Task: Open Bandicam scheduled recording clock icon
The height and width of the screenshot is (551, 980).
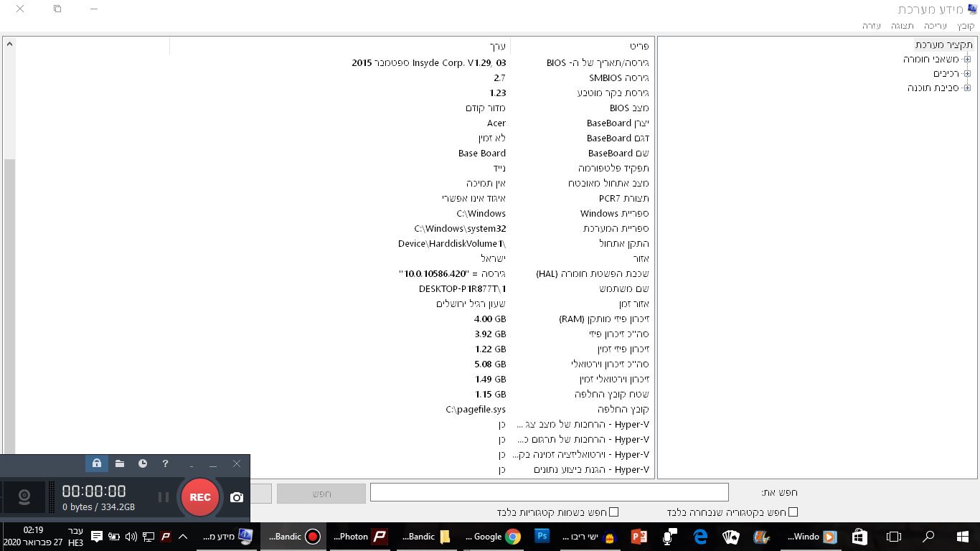Action: pos(143,463)
